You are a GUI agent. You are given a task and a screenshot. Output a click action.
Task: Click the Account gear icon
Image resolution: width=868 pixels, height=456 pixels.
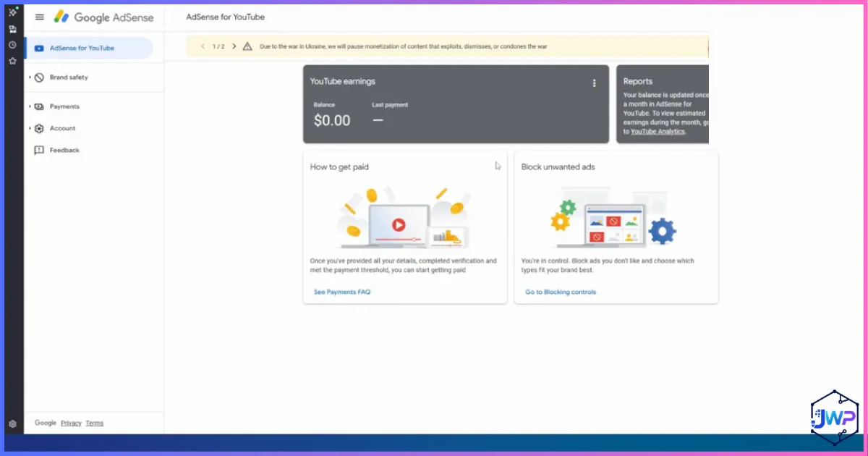coord(39,128)
